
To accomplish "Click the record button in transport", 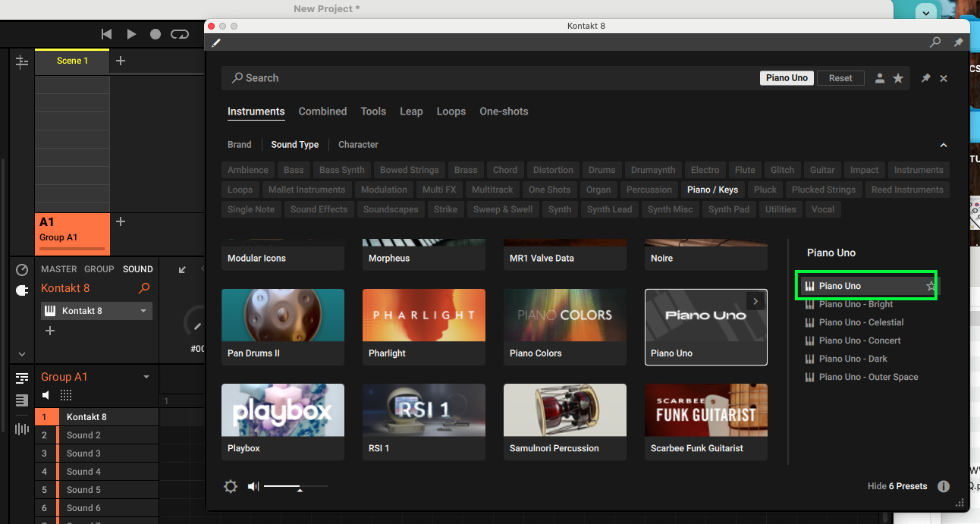I will [155, 34].
